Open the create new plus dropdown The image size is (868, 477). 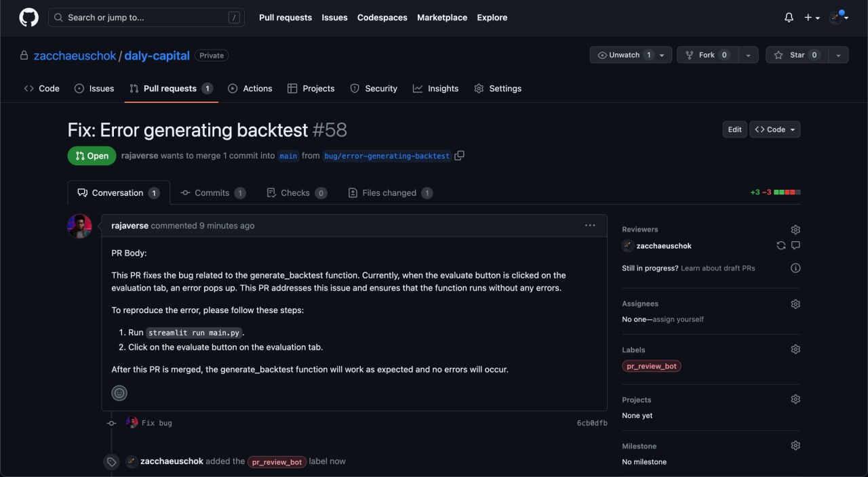click(812, 18)
